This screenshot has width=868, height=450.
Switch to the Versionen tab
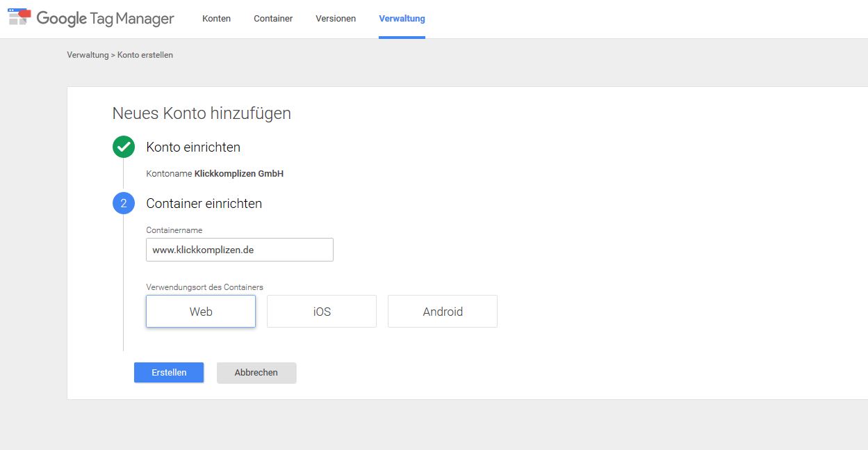pos(336,19)
